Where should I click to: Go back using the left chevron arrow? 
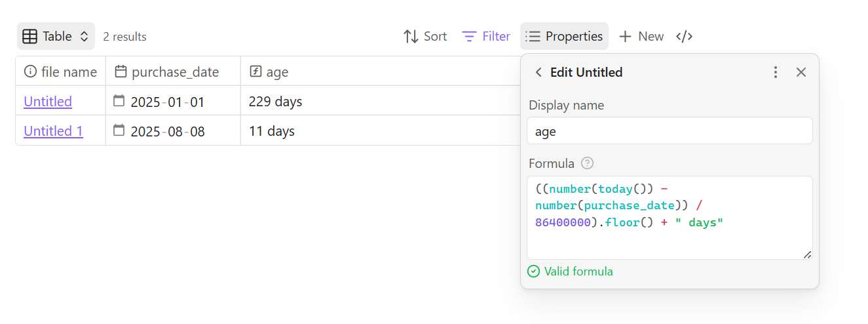[x=538, y=72]
